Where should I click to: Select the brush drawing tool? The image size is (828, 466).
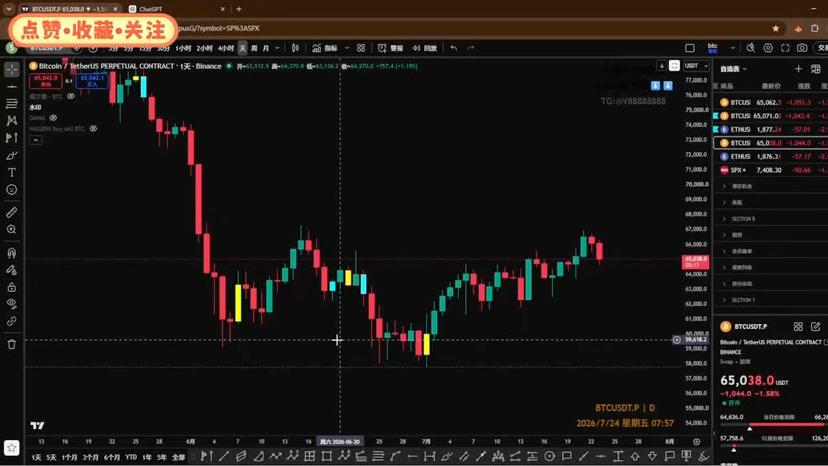[12, 155]
